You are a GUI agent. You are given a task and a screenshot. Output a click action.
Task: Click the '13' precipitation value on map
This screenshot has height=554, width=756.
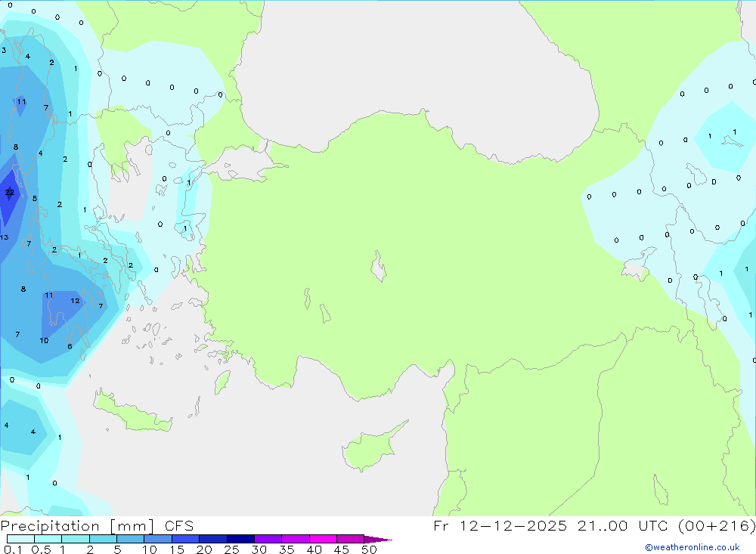tap(5, 237)
